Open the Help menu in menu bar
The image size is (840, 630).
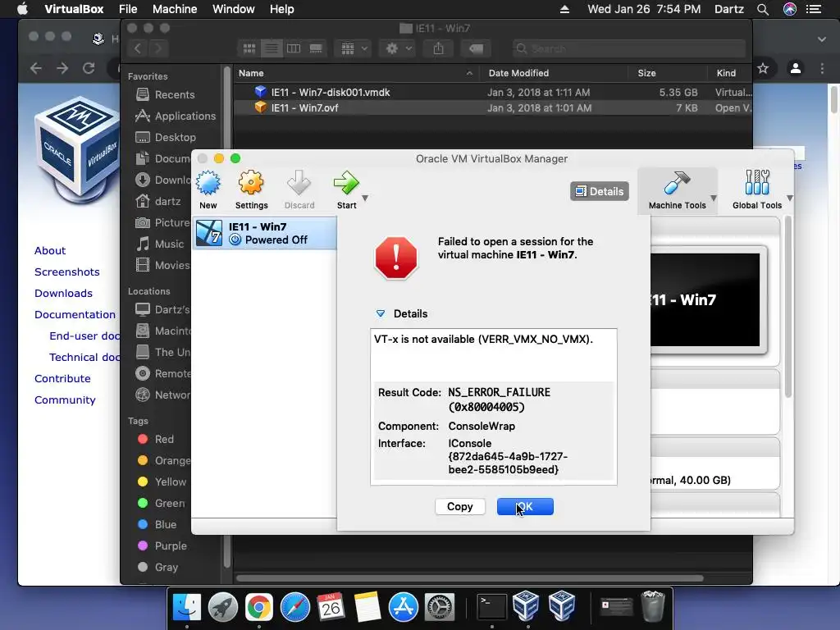point(282,9)
